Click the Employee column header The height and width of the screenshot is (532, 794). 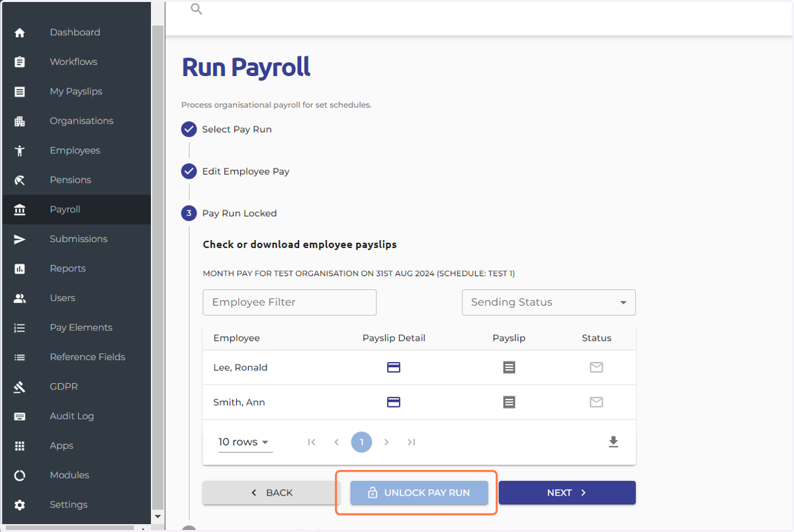tap(236, 338)
